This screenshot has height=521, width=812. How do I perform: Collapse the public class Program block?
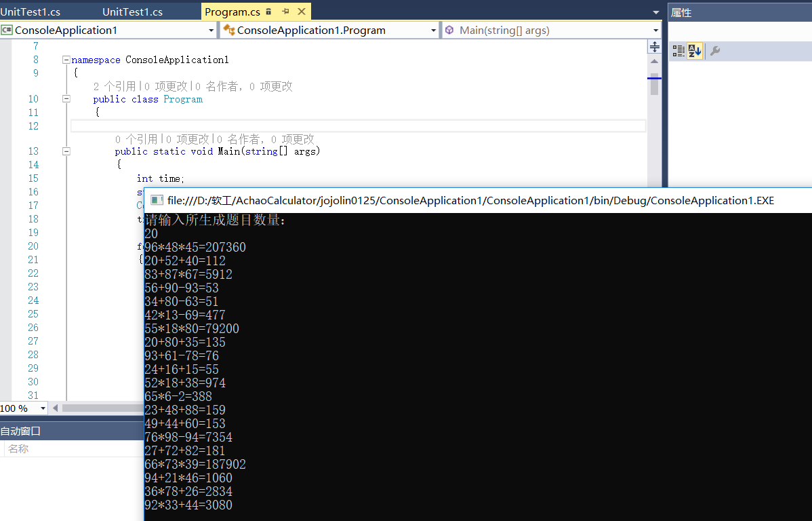pos(66,98)
